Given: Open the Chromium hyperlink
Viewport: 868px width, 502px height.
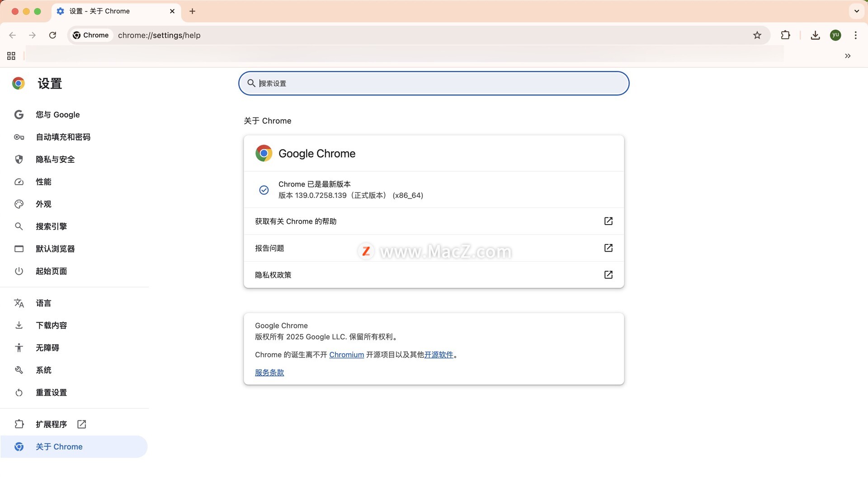Looking at the screenshot, I should click(x=347, y=355).
